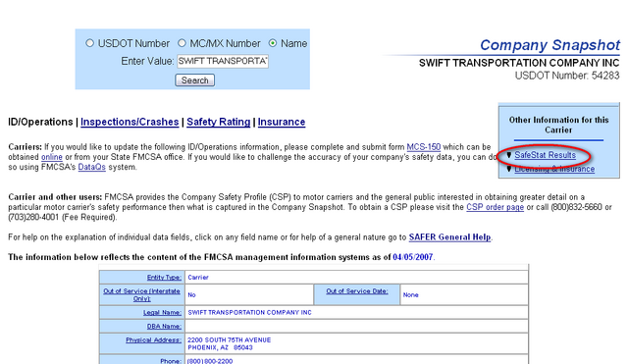Follow the 'online' link
The width and height of the screenshot is (628, 364).
click(x=52, y=157)
